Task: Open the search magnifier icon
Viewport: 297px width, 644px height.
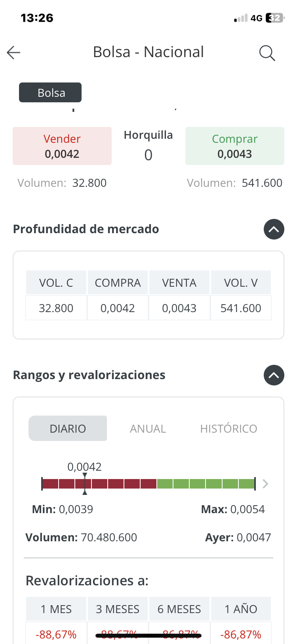Action: [x=267, y=53]
